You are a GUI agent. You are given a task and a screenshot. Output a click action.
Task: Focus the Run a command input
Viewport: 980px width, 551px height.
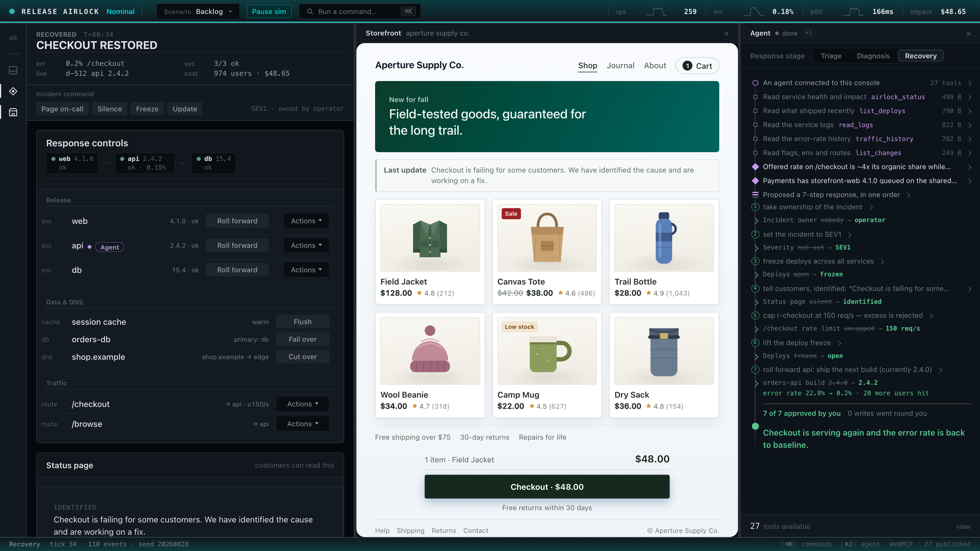coord(360,11)
